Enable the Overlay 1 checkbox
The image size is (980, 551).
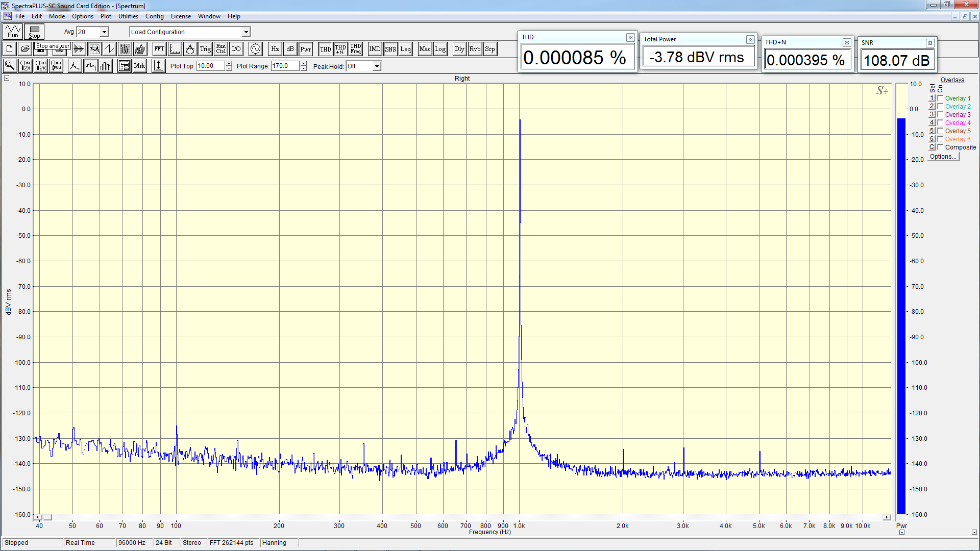(x=940, y=98)
